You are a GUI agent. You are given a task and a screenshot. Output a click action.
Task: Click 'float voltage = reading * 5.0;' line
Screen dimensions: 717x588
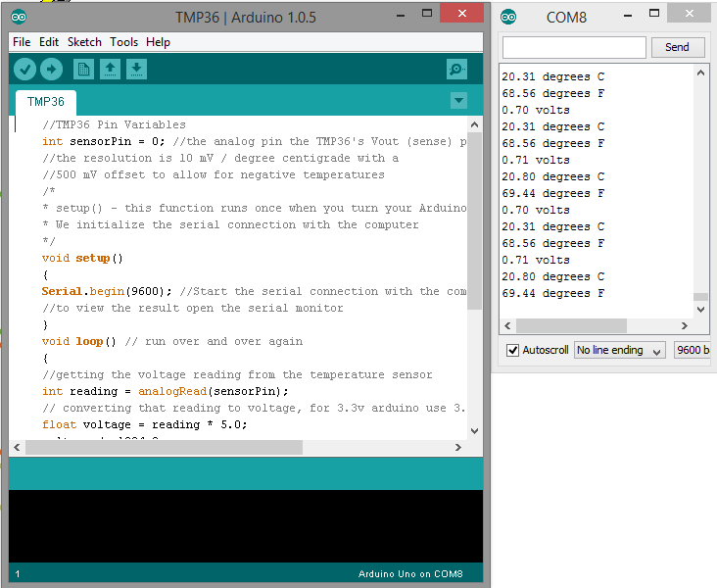pyautogui.click(x=145, y=424)
